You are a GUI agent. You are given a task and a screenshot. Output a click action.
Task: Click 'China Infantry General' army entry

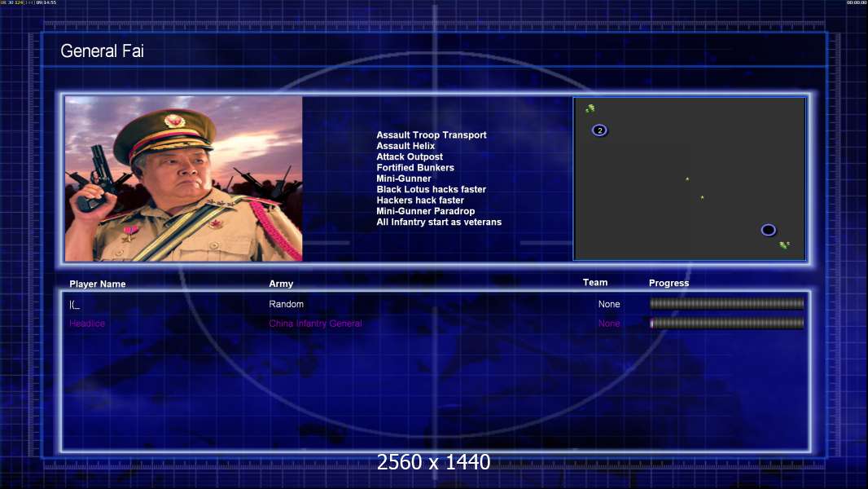click(x=315, y=324)
